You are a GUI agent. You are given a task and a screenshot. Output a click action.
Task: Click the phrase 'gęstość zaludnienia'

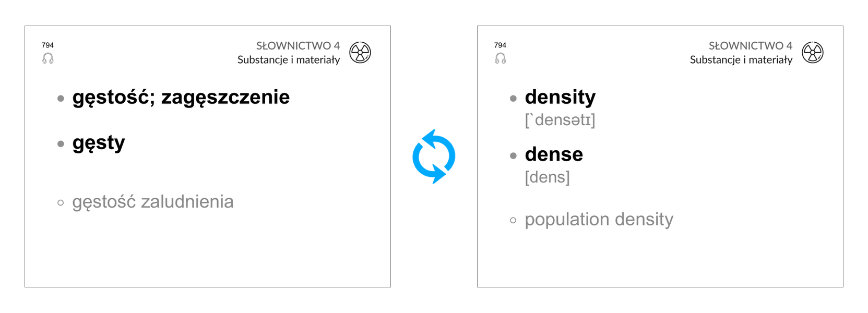[153, 202]
